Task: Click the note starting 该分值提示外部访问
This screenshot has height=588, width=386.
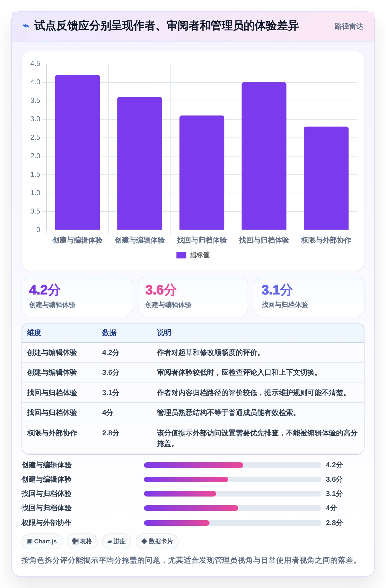Action: 257,438
